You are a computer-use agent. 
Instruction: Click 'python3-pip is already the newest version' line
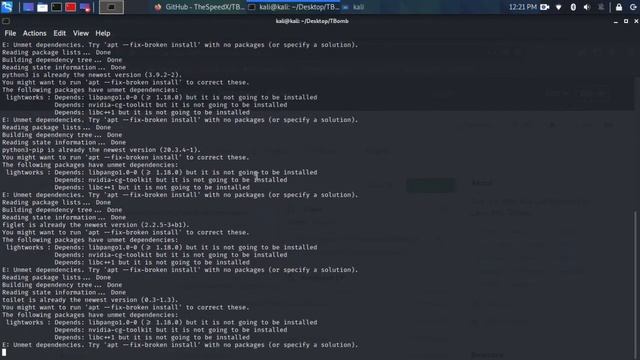(101, 150)
